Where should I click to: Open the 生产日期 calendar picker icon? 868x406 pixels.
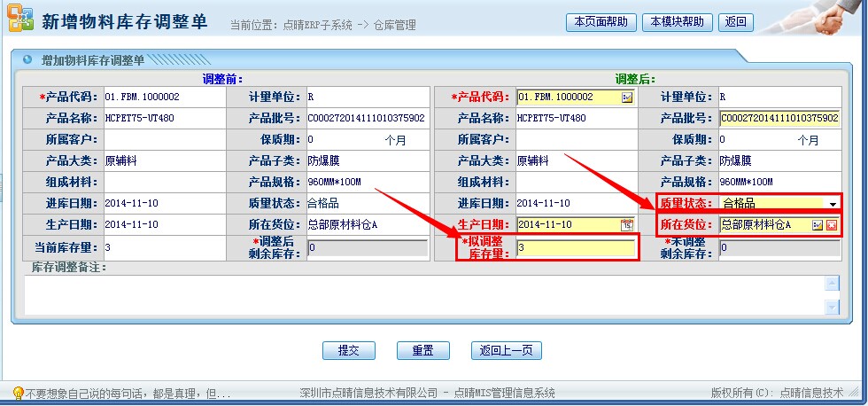coord(627,225)
